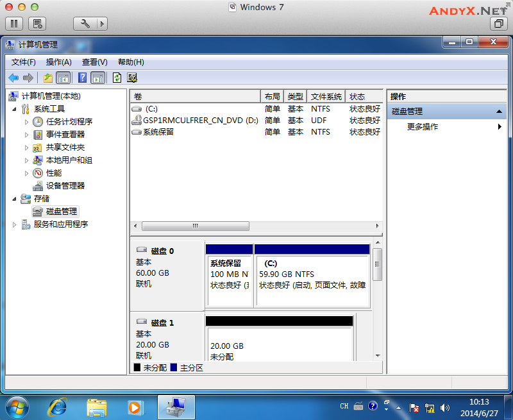Expand the 服务和应用程序 node
This screenshot has height=420, width=513.
pos(14,224)
